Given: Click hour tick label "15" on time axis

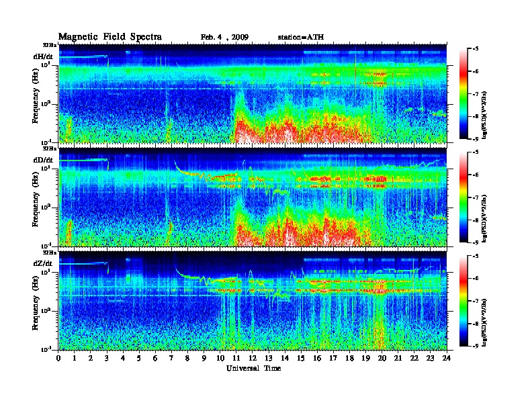Looking at the screenshot, I should click(x=301, y=359).
